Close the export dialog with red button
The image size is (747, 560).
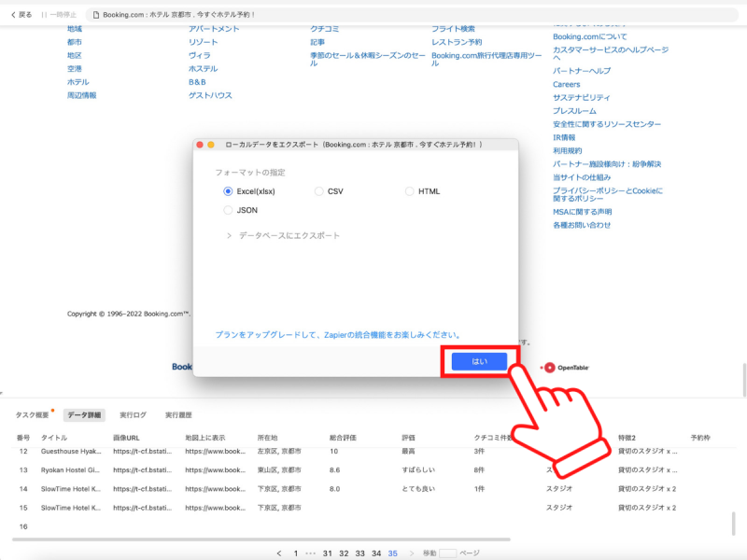[200, 145]
